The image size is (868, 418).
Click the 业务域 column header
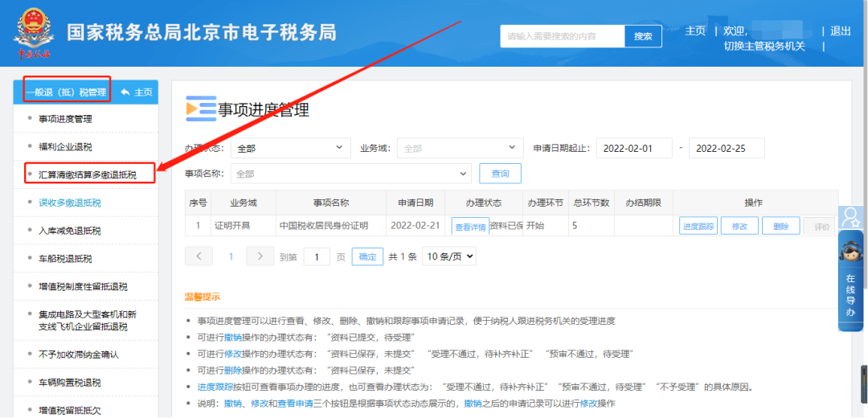coord(244,203)
